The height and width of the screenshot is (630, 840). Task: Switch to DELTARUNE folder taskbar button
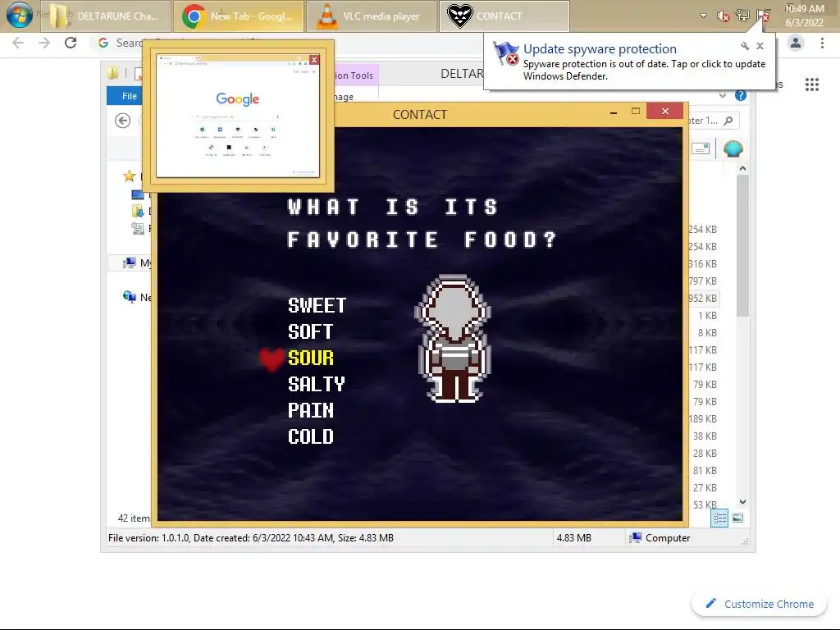(x=106, y=16)
